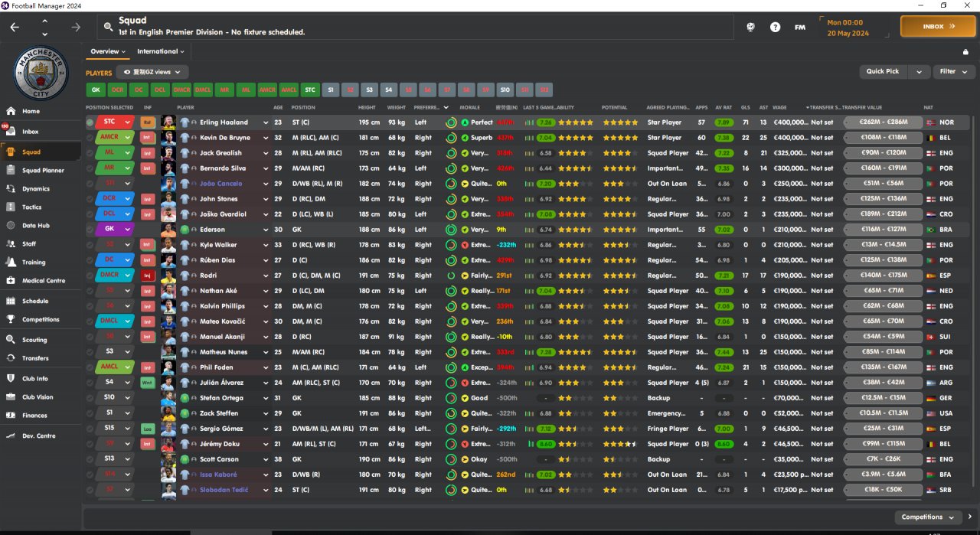Go to the Dynamics screen
The width and height of the screenshot is (980, 535).
pos(36,189)
